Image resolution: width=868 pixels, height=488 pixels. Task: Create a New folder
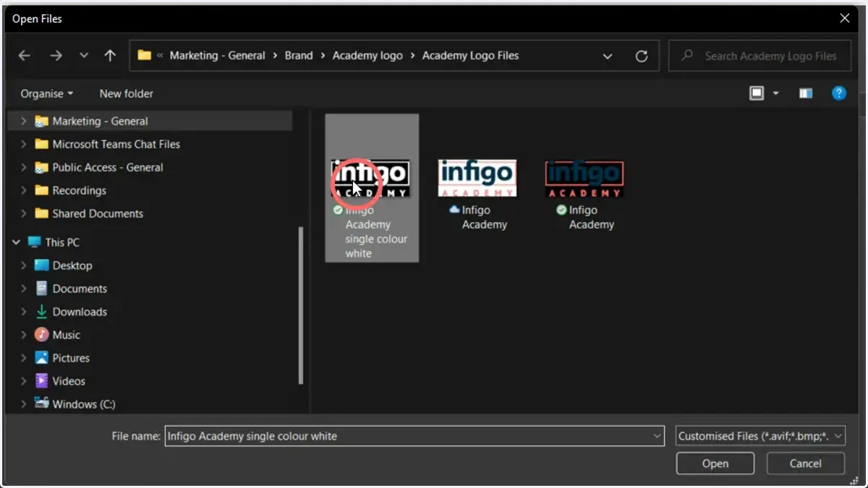pos(126,93)
